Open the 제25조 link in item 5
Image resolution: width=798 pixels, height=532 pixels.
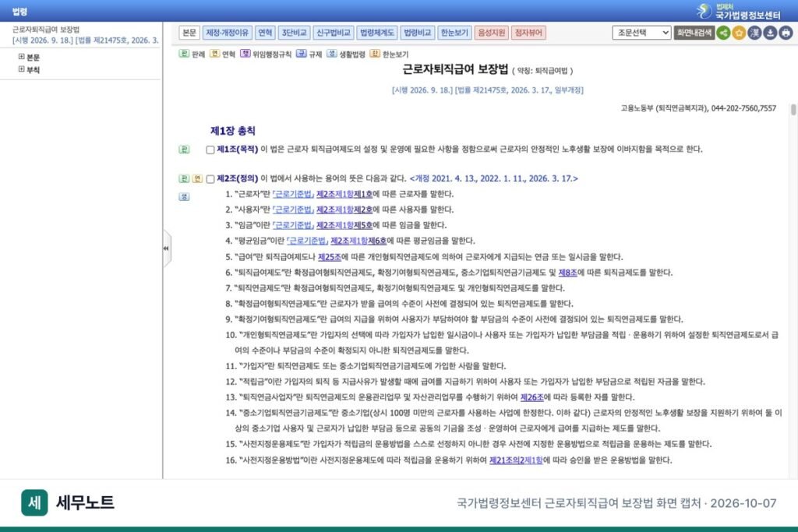[330, 257]
